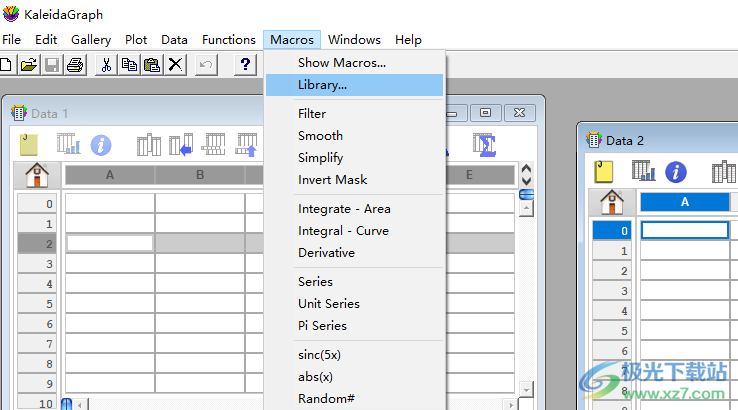The height and width of the screenshot is (410, 738).
Task: Select column A header in Data 2
Action: pyautogui.click(x=685, y=202)
